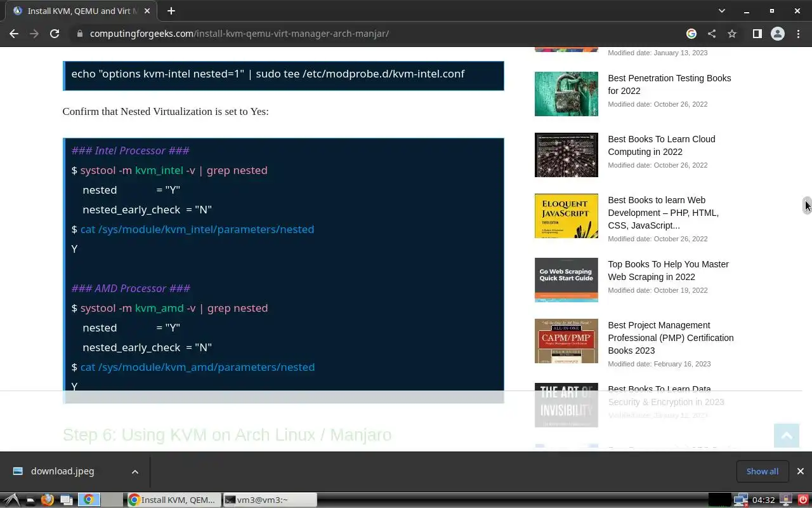Bookmark this page with star icon
The width and height of the screenshot is (812, 508).
pyautogui.click(x=732, y=34)
